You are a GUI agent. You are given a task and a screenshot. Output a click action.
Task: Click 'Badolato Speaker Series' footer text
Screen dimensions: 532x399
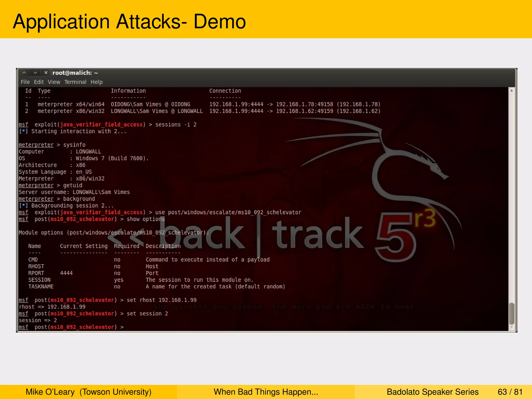pyautogui.click(x=433, y=392)
